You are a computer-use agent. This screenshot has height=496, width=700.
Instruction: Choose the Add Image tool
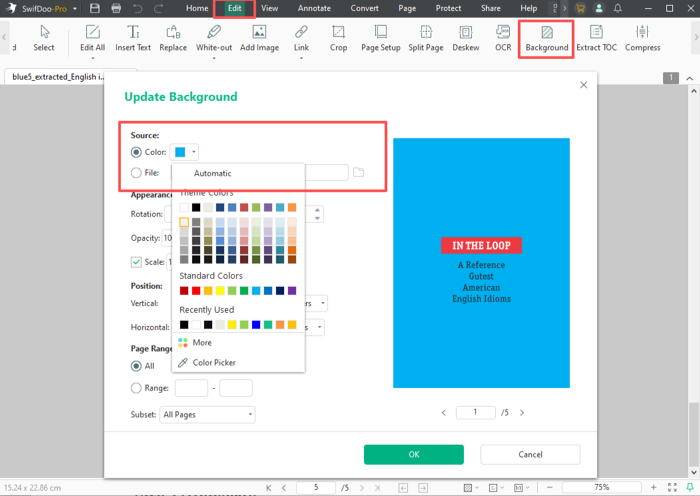[x=259, y=38]
